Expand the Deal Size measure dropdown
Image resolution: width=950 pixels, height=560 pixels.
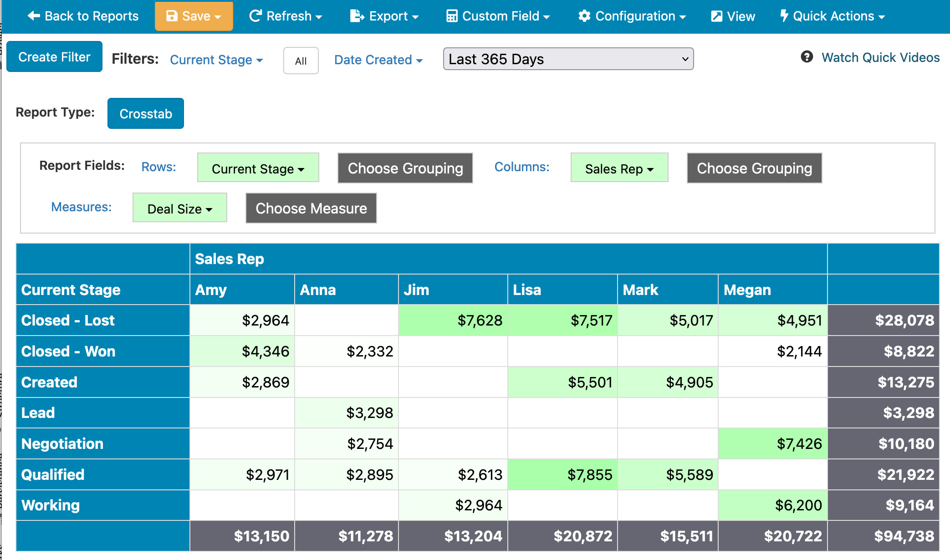[179, 209]
